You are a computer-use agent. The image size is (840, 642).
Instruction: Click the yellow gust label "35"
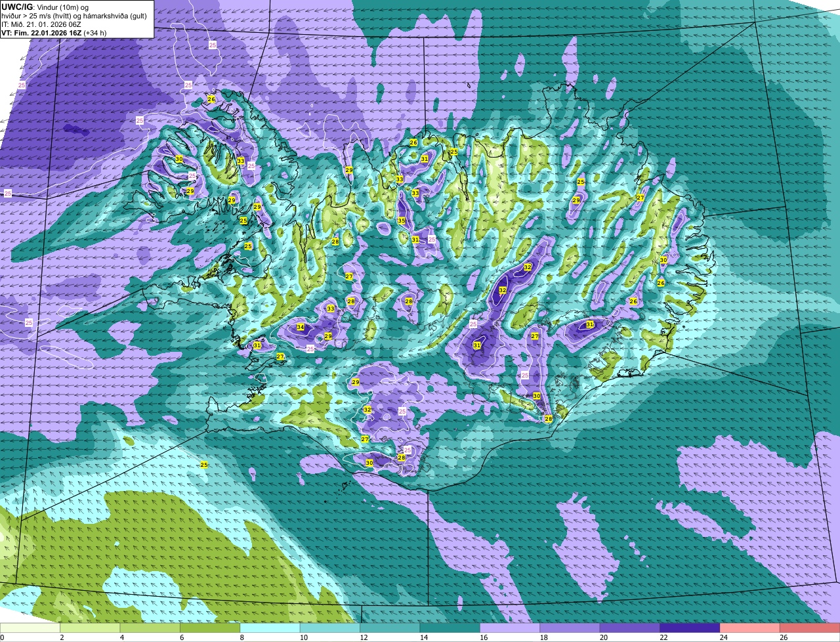pyautogui.click(x=402, y=221)
